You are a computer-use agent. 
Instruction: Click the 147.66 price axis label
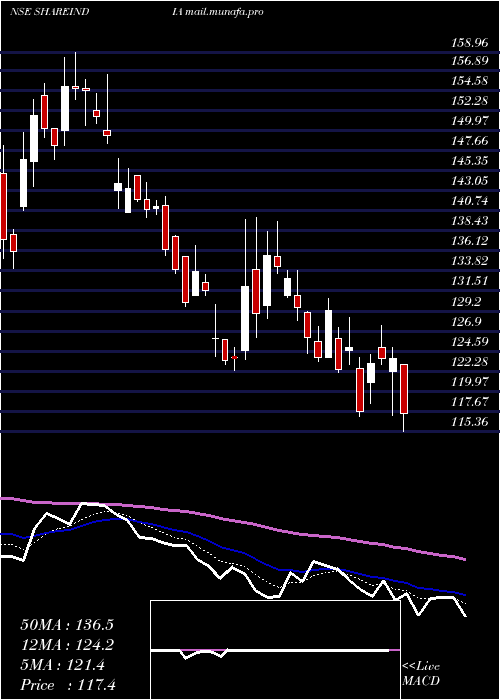(x=470, y=141)
